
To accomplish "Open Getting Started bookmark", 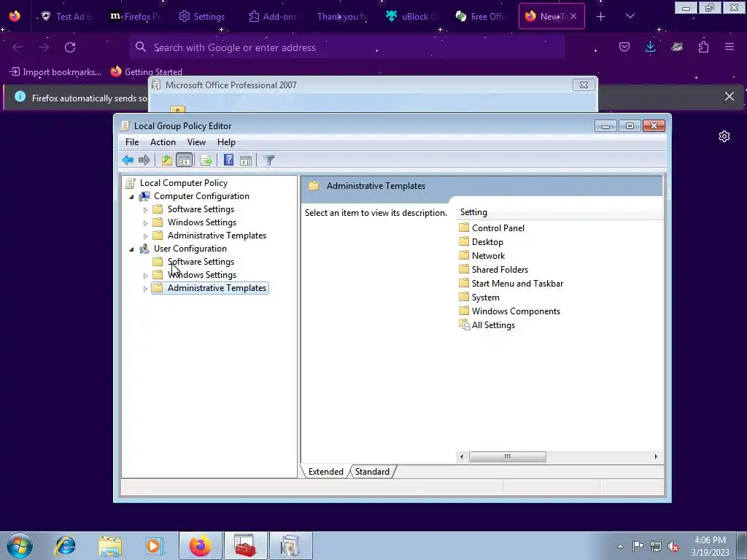I will (x=146, y=72).
